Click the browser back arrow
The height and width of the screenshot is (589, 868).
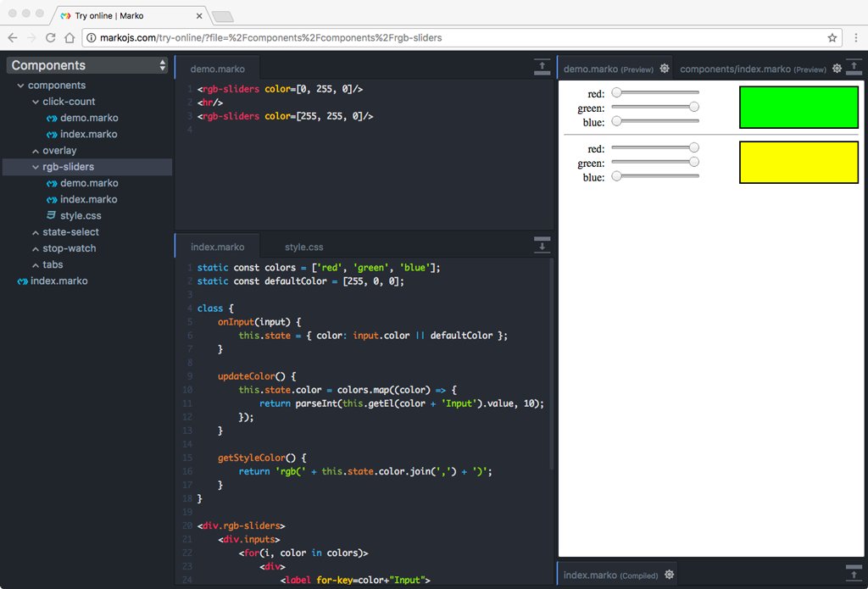click(x=13, y=37)
